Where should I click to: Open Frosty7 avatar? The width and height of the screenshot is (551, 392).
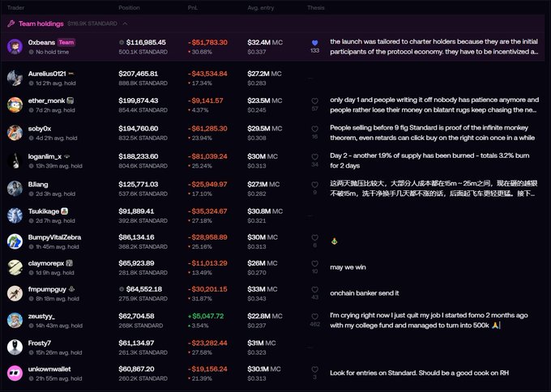15,347
